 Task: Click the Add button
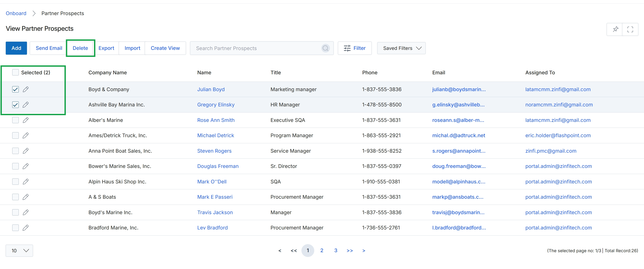coord(16,48)
